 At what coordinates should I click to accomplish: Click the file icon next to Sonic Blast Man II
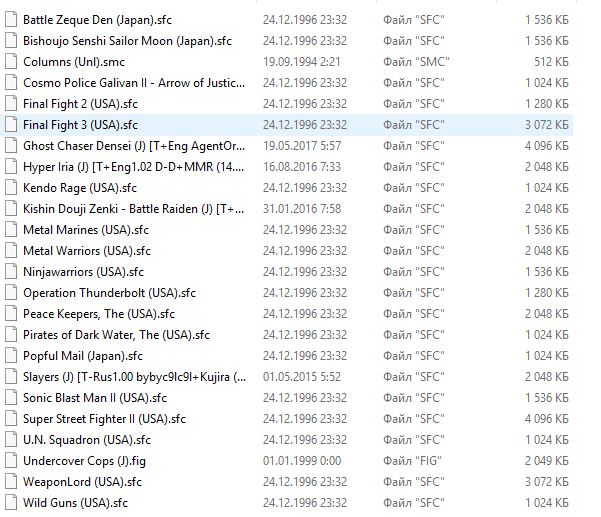point(11,398)
